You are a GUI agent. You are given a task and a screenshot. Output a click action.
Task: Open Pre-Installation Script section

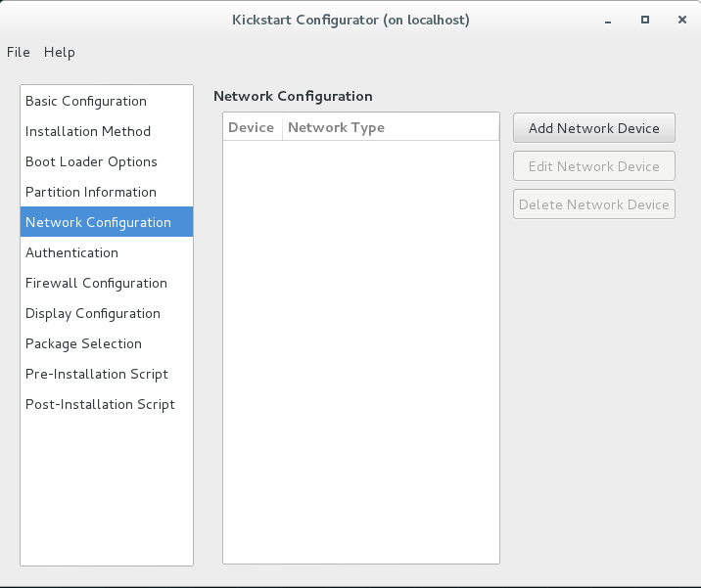[107, 374]
